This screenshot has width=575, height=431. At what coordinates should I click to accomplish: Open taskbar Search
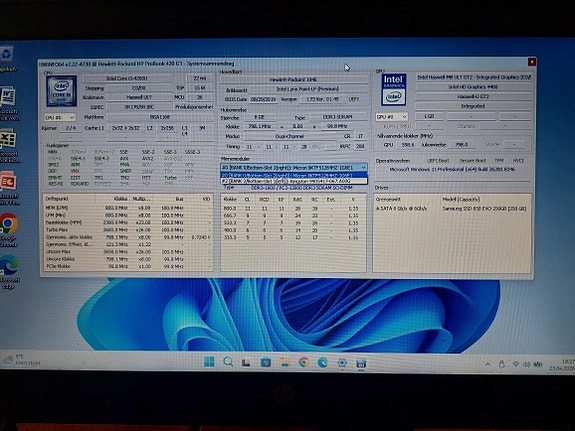(228, 362)
